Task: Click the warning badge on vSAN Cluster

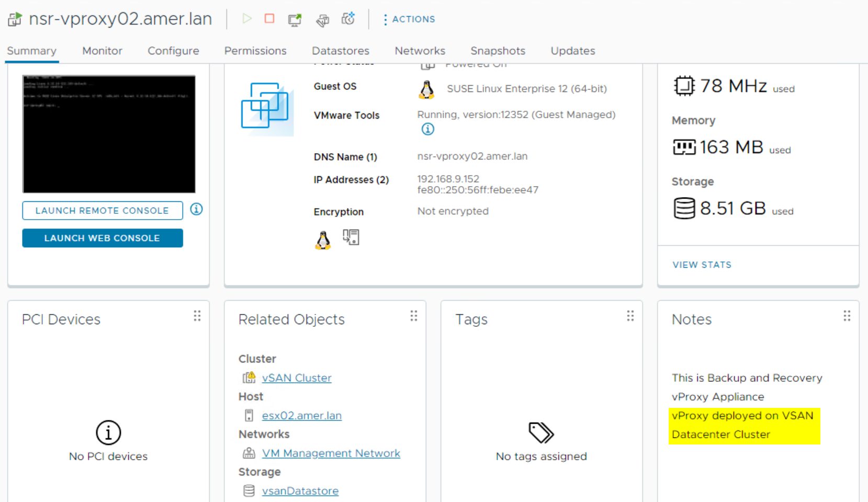Action: [x=251, y=375]
